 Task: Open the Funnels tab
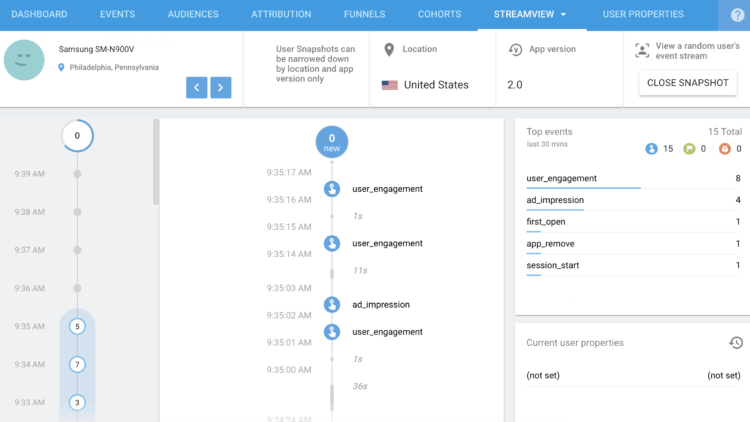pyautogui.click(x=364, y=14)
